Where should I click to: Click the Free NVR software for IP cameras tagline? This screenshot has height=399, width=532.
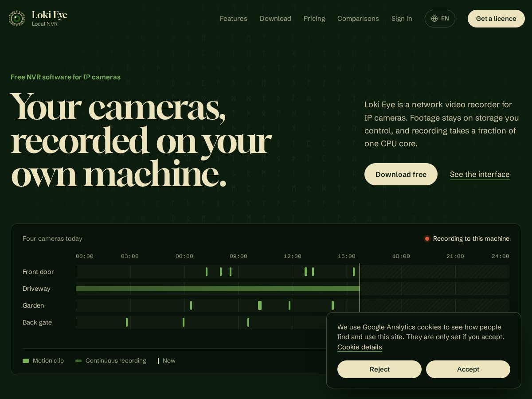pos(66,77)
